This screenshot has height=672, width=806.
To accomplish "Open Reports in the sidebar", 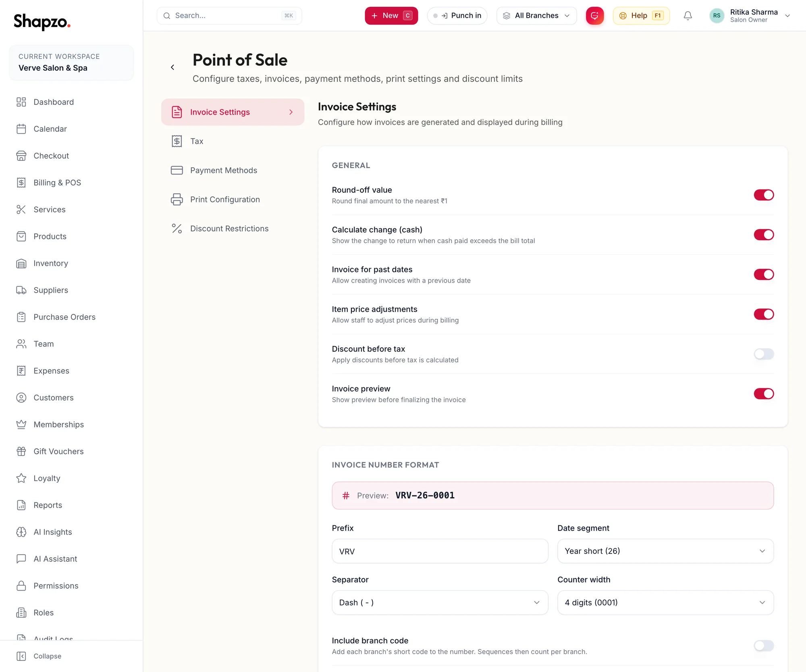I will 71,505.
